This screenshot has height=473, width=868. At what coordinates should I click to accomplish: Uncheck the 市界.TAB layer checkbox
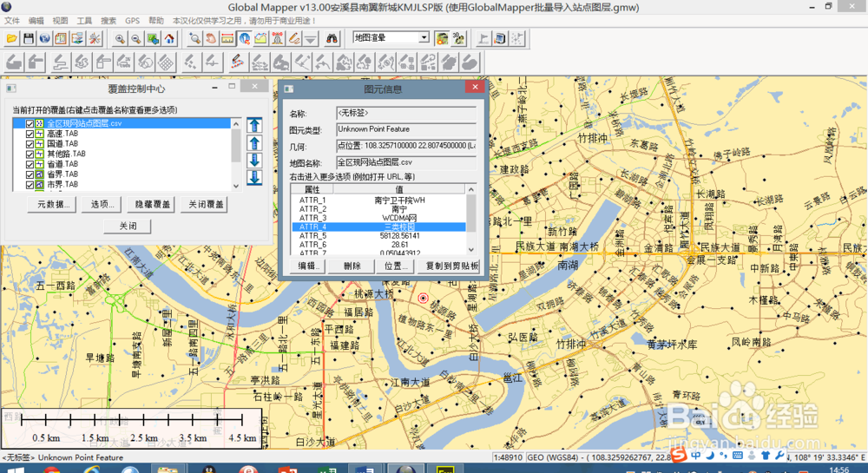point(30,184)
